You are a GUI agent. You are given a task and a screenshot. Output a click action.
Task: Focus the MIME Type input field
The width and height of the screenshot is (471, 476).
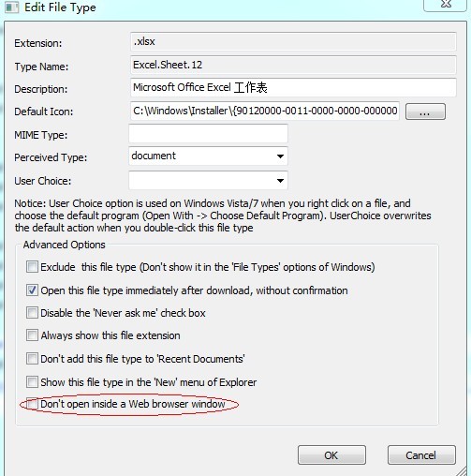pyautogui.click(x=208, y=133)
